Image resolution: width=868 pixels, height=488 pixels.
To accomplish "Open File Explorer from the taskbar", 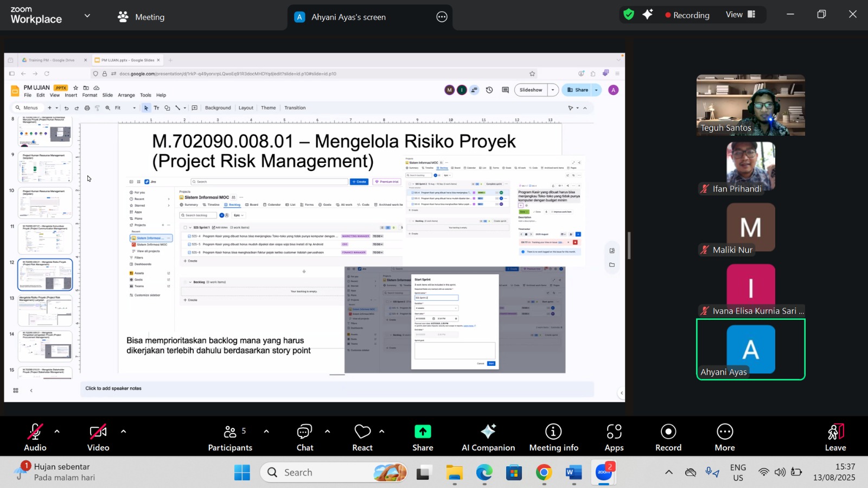I will [x=455, y=472].
